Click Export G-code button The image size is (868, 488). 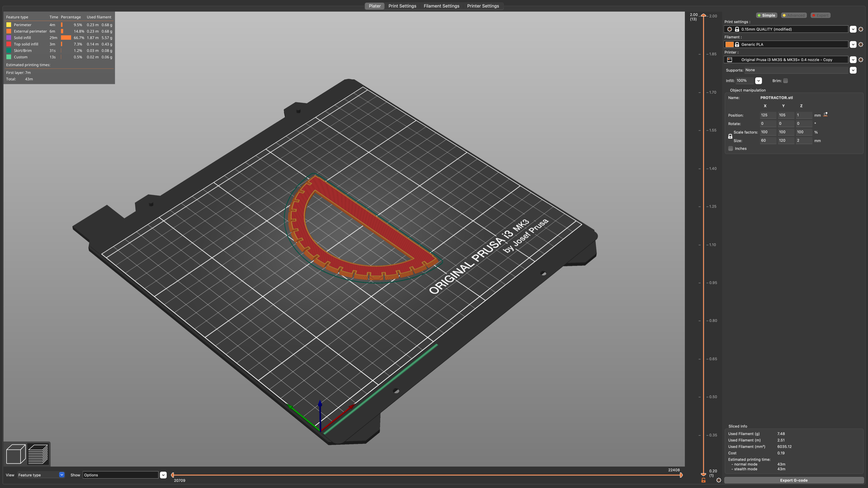click(794, 480)
